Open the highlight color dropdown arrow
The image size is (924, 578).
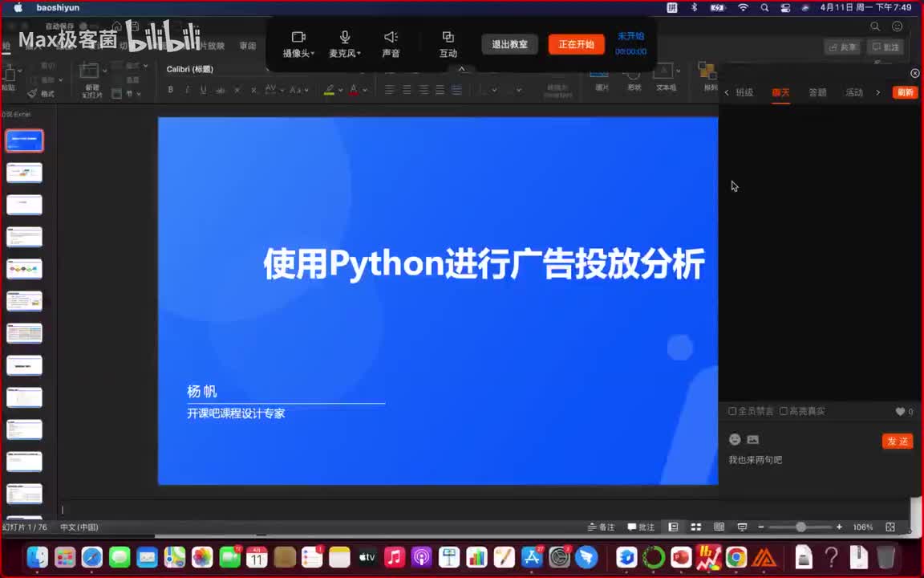pyautogui.click(x=341, y=90)
